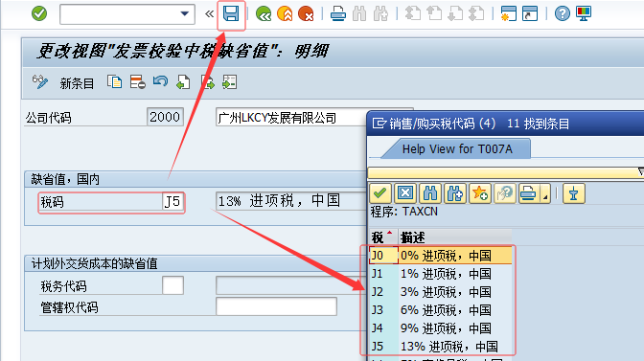This screenshot has height=361, width=644.
Task: Click the Find Next binoculars icon
Action: (x=380, y=14)
